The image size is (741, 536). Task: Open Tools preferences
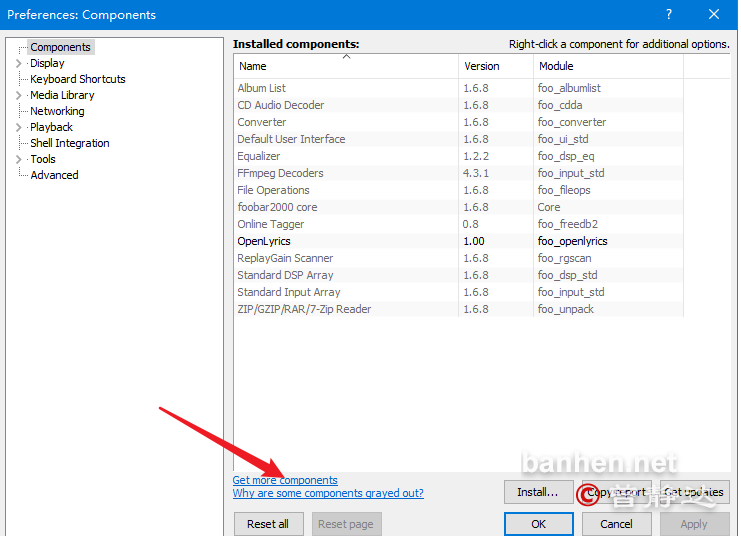(x=43, y=159)
